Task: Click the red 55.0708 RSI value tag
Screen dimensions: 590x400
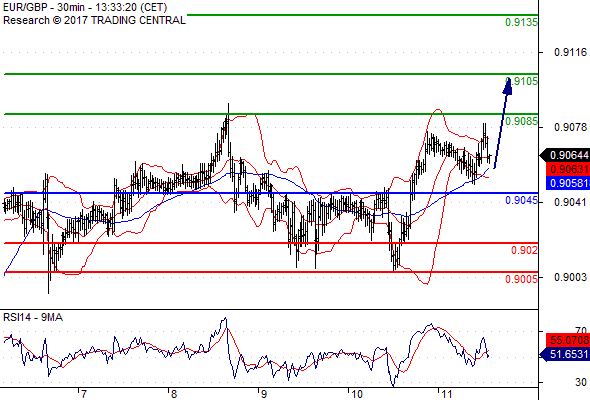Action: [567, 340]
